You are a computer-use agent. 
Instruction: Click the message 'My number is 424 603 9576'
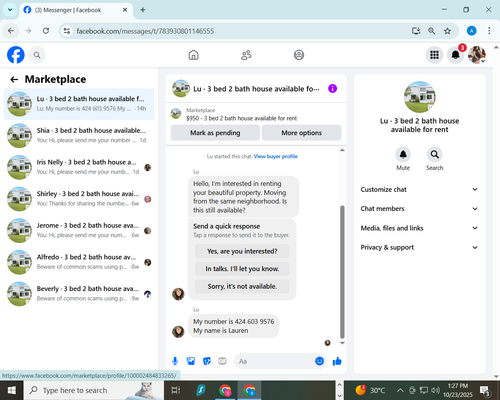pyautogui.click(x=234, y=322)
